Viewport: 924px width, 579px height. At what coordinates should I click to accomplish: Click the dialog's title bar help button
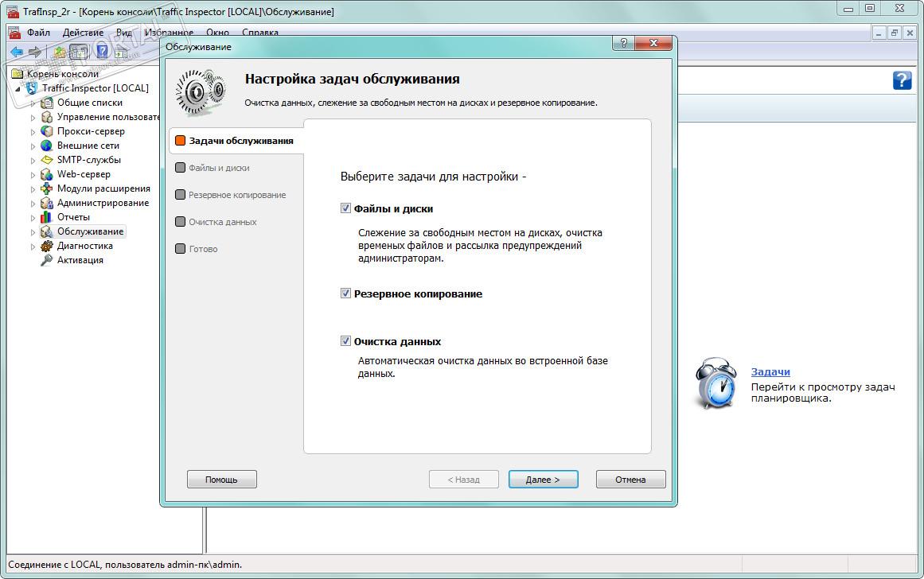[623, 43]
